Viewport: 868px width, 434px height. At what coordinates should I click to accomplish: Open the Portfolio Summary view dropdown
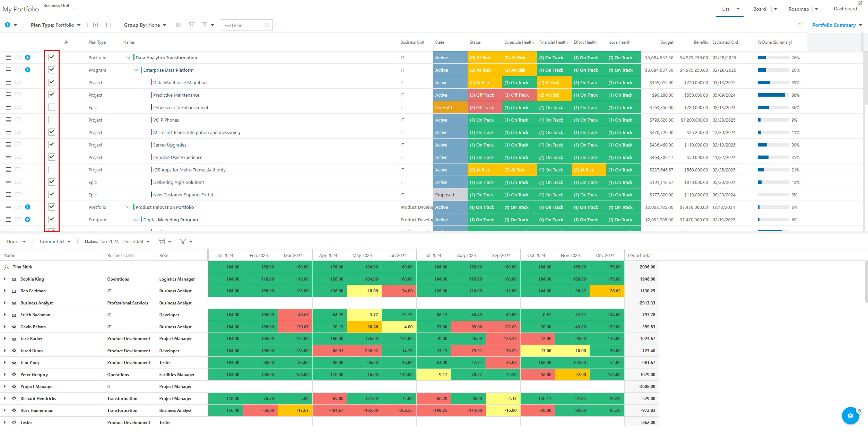point(837,25)
